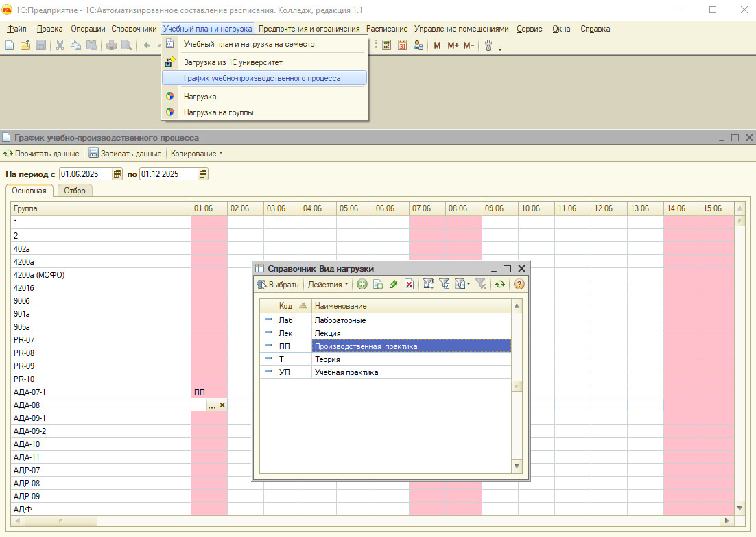The height and width of the screenshot is (537, 756).
Task: Click the M memory button
Action: [x=437, y=45]
